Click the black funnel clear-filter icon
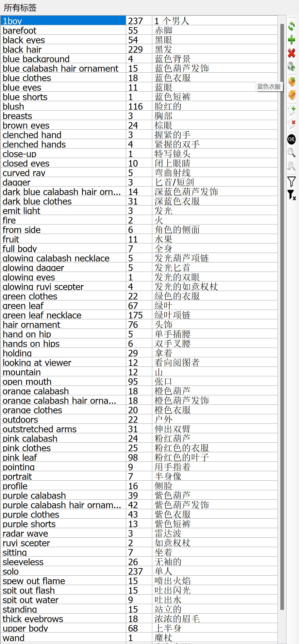Image resolution: width=299 pixels, height=644 pixels. coord(291,195)
